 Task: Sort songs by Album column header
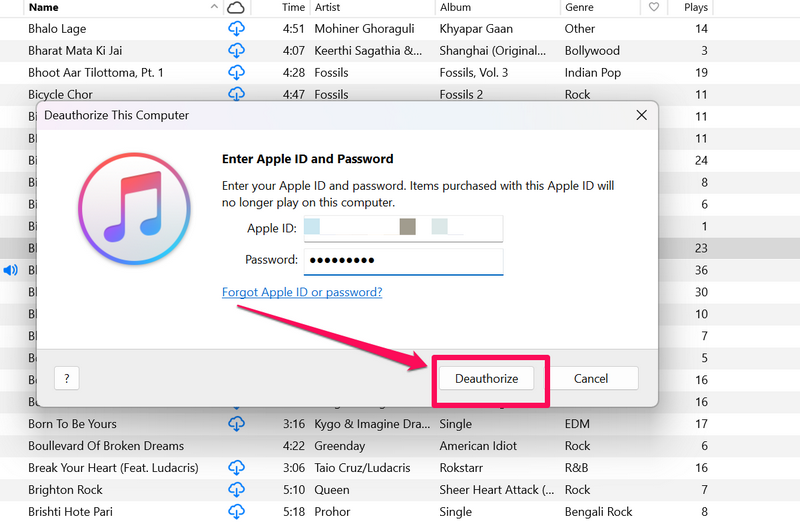[x=455, y=7]
